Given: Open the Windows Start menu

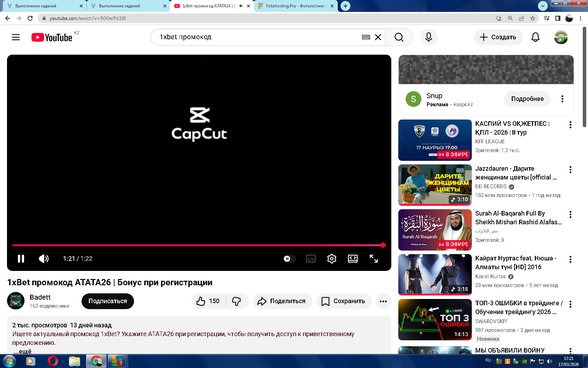Looking at the screenshot, I should [9, 361].
